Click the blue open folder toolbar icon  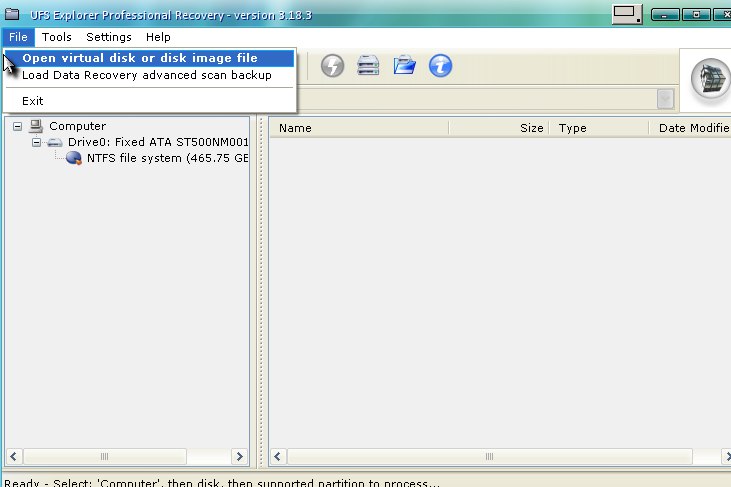[404, 65]
